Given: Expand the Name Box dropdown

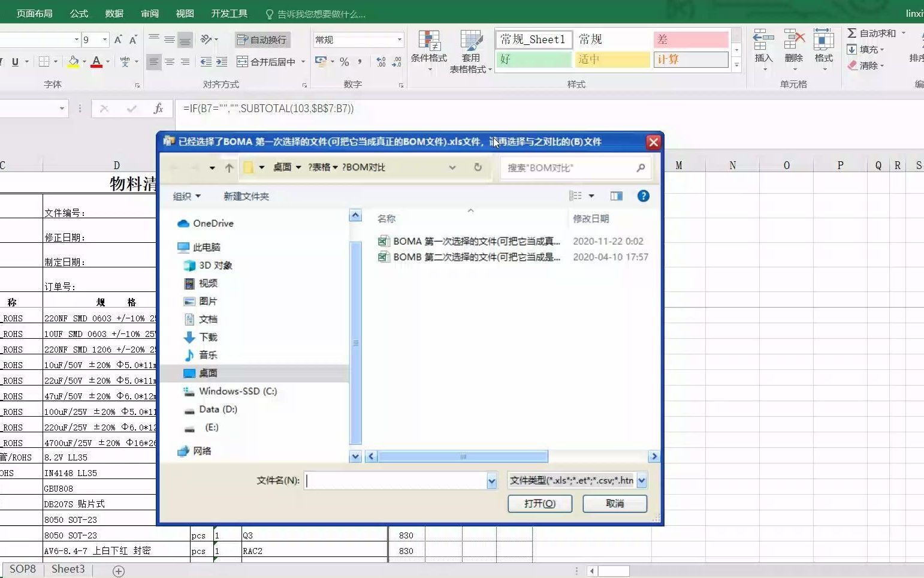Looking at the screenshot, I should (x=62, y=109).
